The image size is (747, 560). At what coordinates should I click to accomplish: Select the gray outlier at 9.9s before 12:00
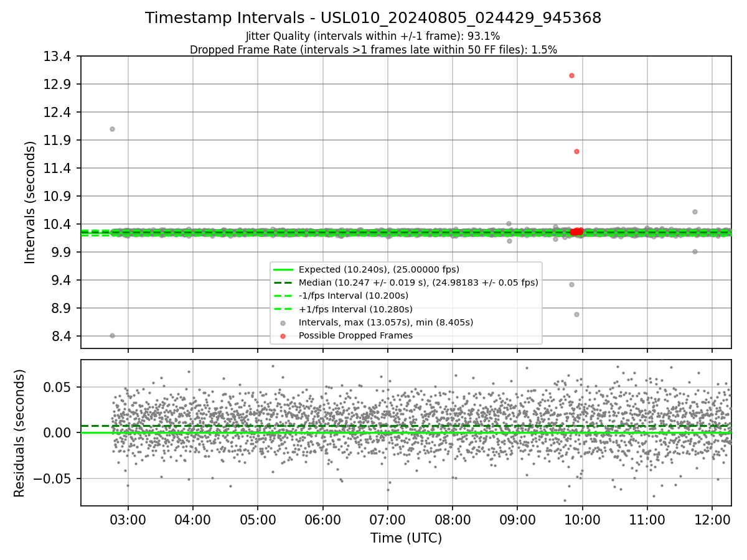coord(695,251)
